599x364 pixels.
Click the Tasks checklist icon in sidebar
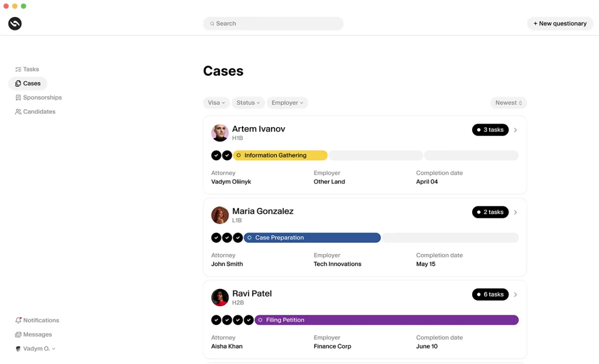click(x=18, y=69)
